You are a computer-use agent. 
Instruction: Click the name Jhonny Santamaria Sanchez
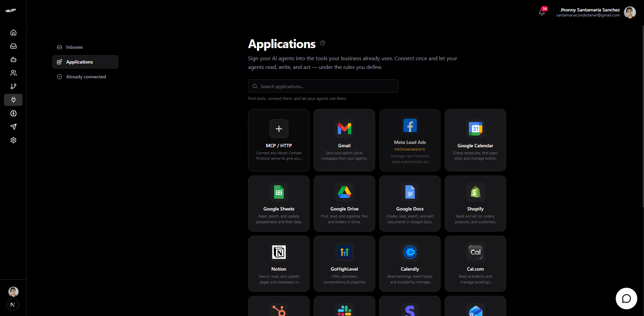[x=590, y=10]
